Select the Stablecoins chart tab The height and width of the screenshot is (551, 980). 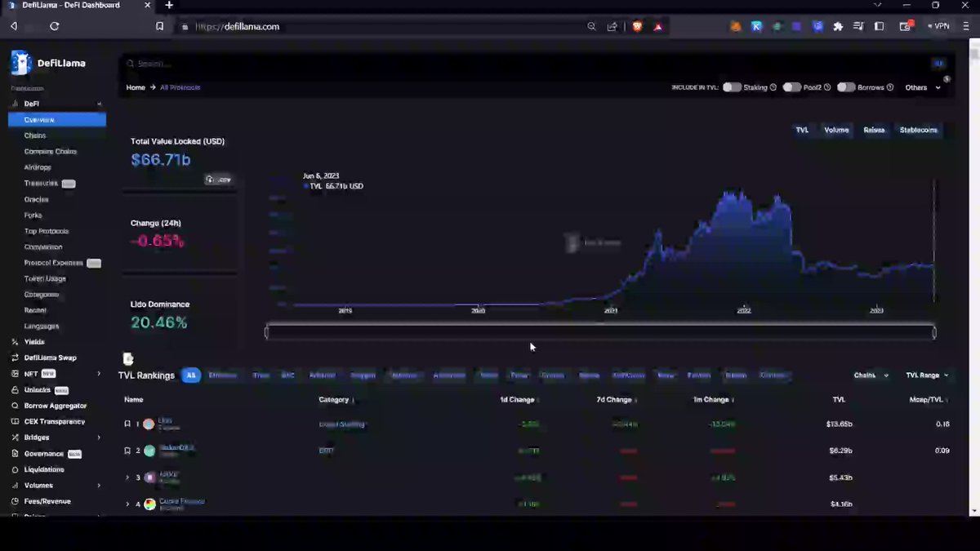pos(919,130)
